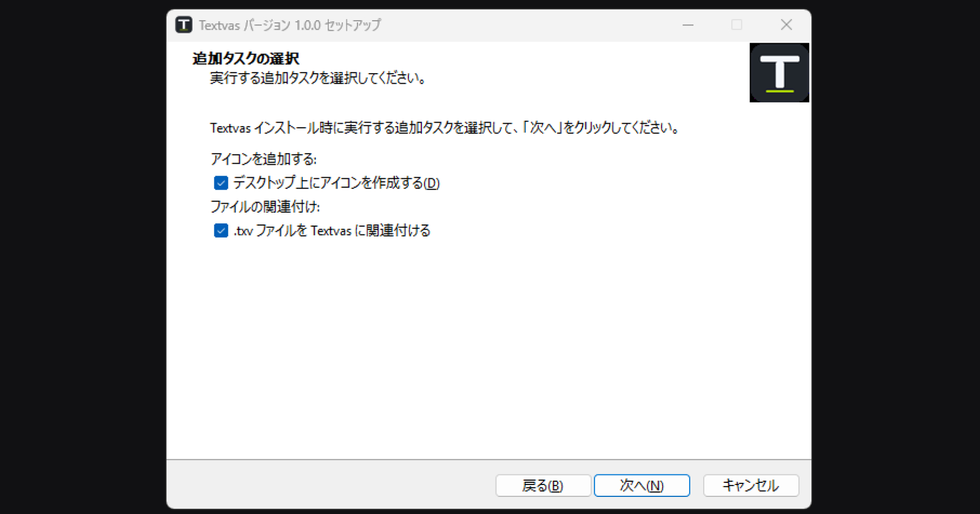Click the 追加タスクの選択 heading
This screenshot has width=980, height=514.
[x=246, y=58]
